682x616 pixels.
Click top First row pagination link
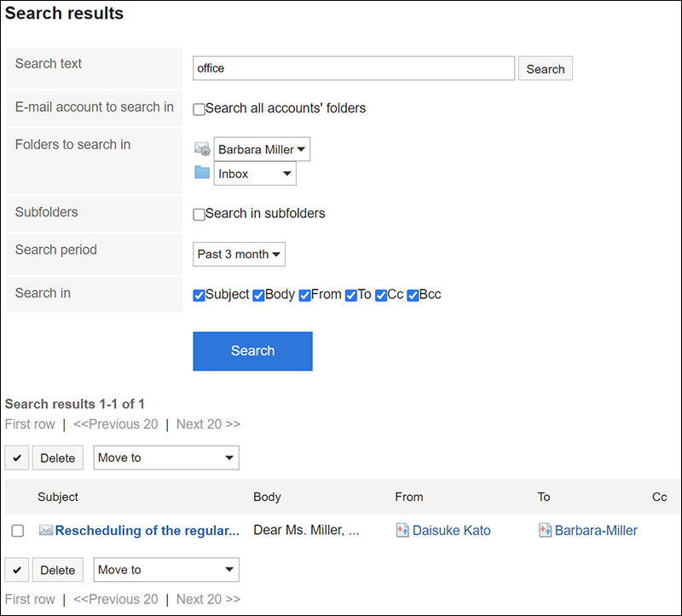(30, 423)
